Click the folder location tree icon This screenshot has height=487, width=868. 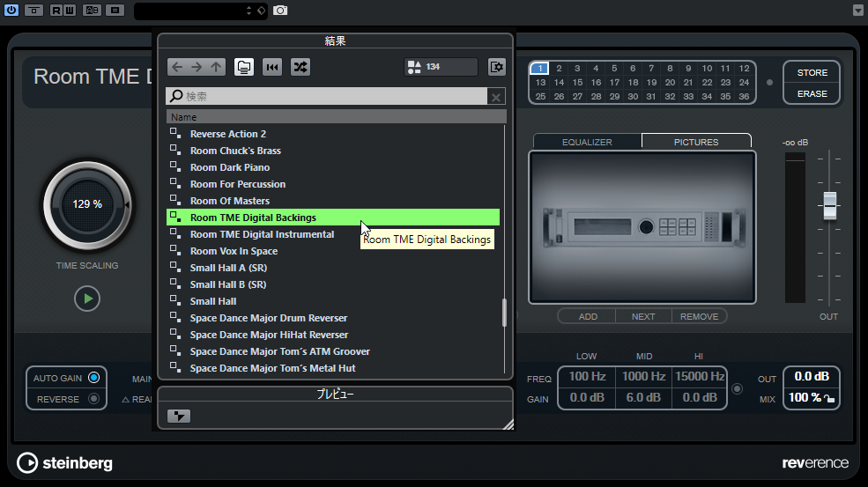point(243,67)
